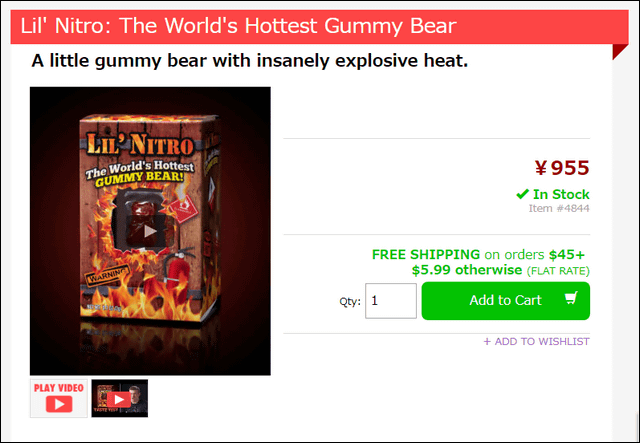Image resolution: width=640 pixels, height=443 pixels.
Task: Add the gummy bear to the cart
Action: 505,301
